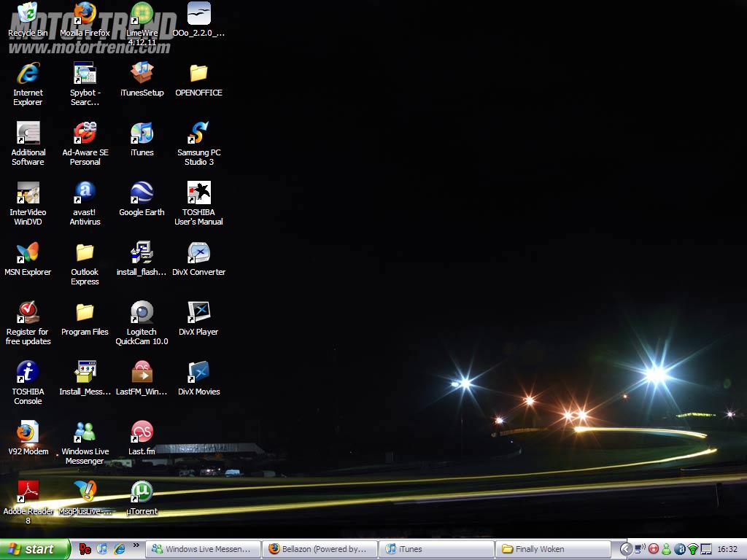Open Google Earth from the desktop
The height and width of the screenshot is (560, 747).
coord(142,194)
